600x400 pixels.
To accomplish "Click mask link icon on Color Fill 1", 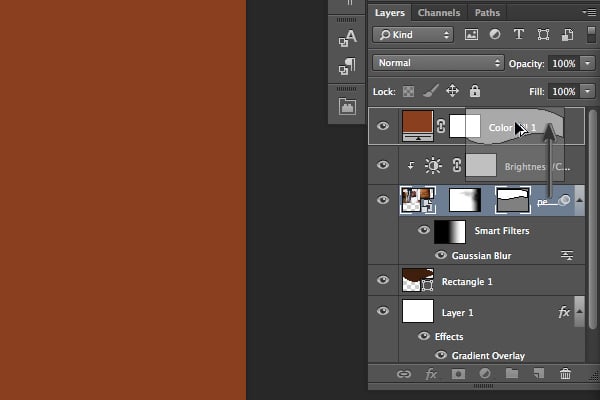I will pyautogui.click(x=441, y=126).
